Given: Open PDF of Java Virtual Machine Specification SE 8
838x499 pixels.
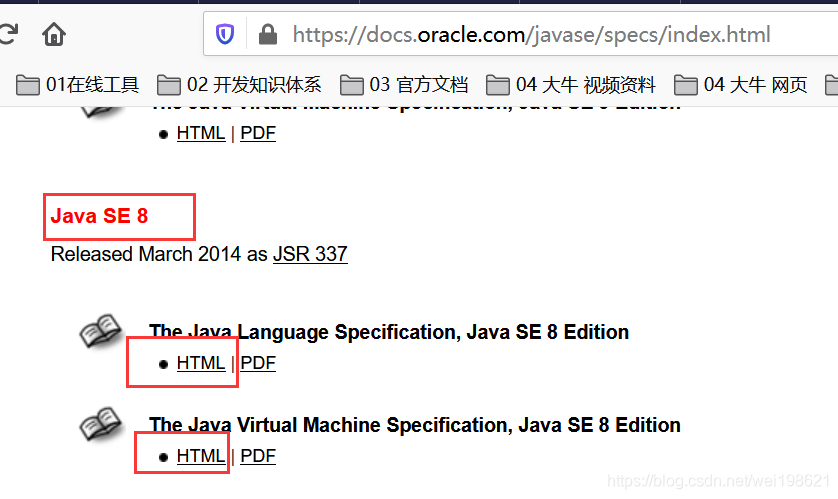Looking at the screenshot, I should (x=258, y=456).
